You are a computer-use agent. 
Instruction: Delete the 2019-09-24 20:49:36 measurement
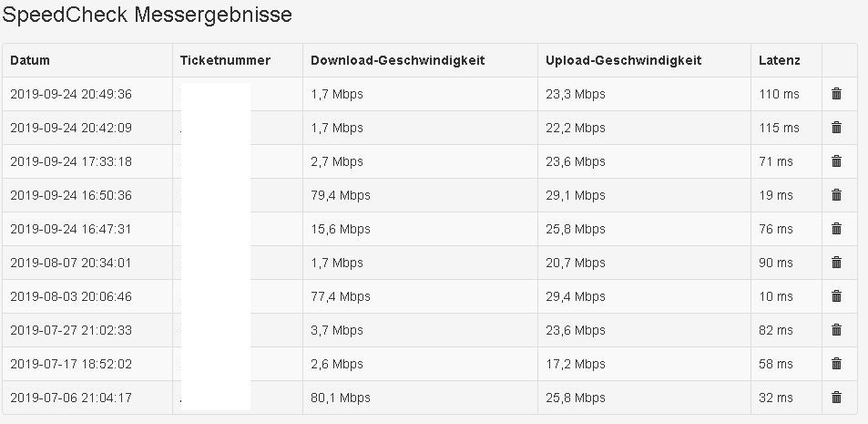tap(836, 94)
